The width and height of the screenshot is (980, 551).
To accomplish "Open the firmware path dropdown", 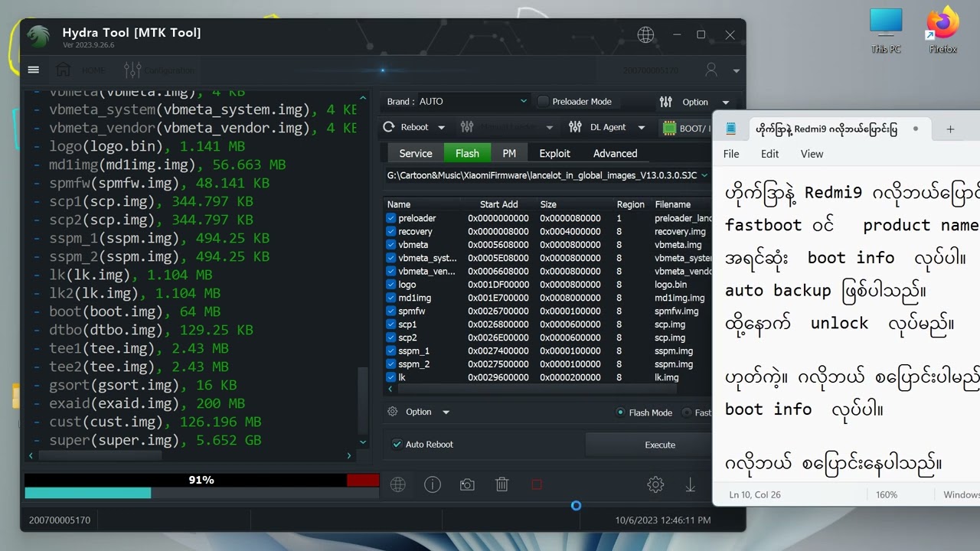I will [x=704, y=175].
